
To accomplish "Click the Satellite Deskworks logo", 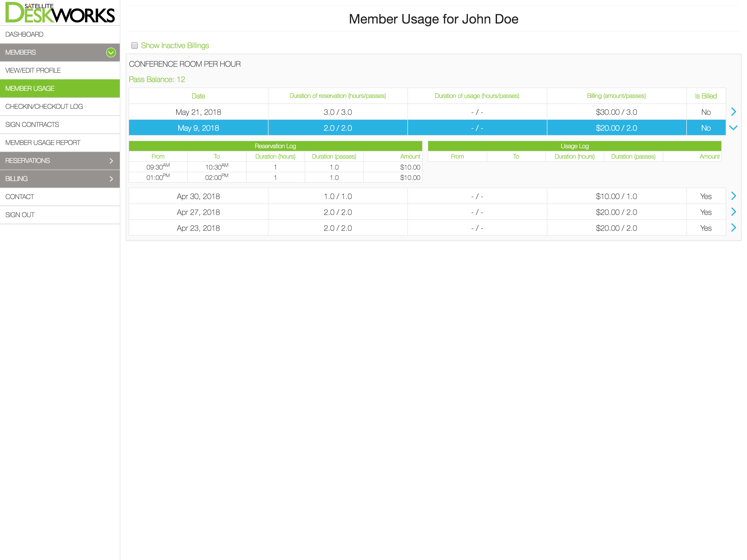I will (x=60, y=13).
